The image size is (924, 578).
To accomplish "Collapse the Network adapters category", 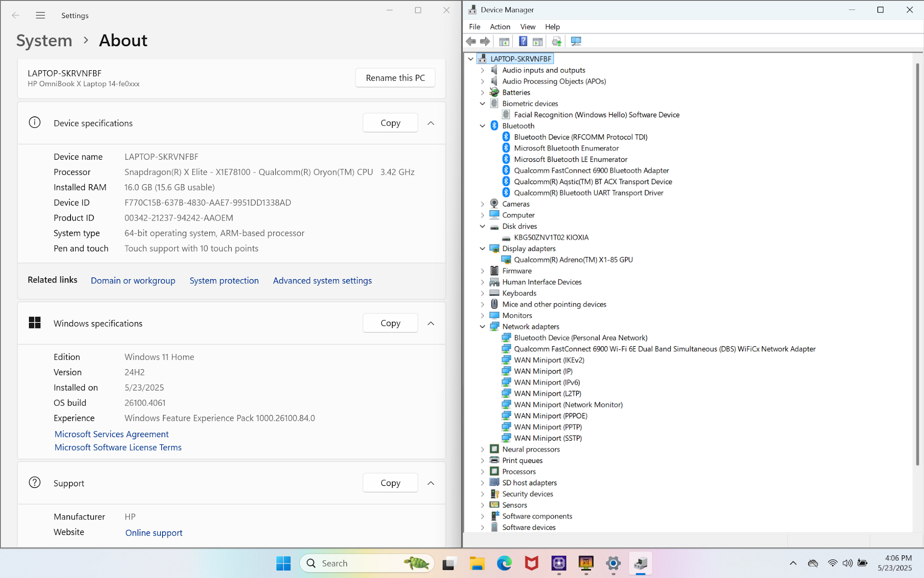I will 483,327.
